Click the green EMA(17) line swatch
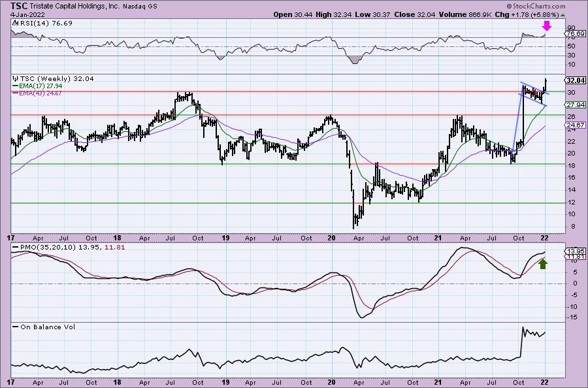The width and height of the screenshot is (588, 388). click(16, 86)
